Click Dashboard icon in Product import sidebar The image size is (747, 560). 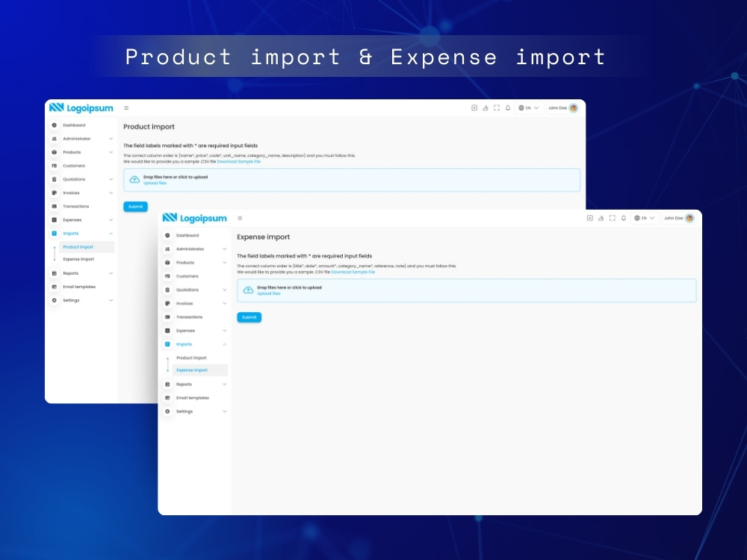click(x=54, y=125)
